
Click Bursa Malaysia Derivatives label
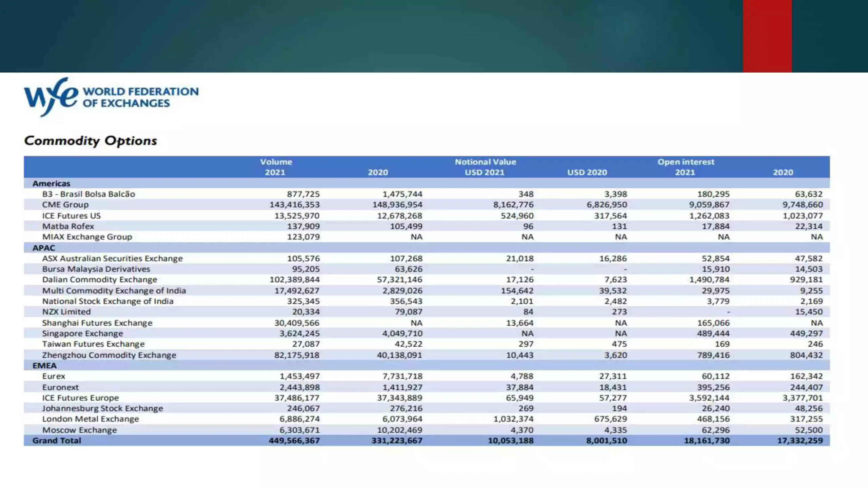tap(96, 269)
